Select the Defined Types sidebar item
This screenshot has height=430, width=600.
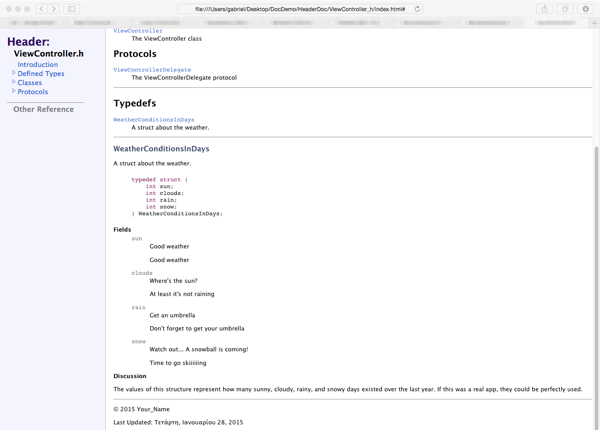[41, 73]
